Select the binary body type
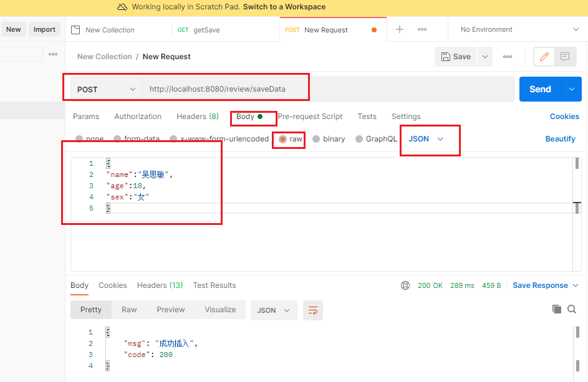Viewport: 588px width, 382px height. [316, 139]
